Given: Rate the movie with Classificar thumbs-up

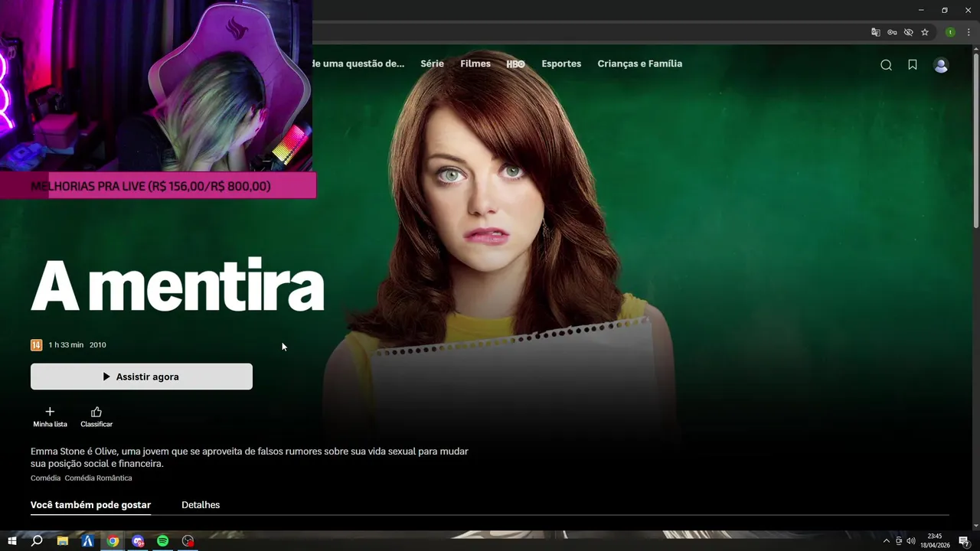Looking at the screenshot, I should (96, 417).
